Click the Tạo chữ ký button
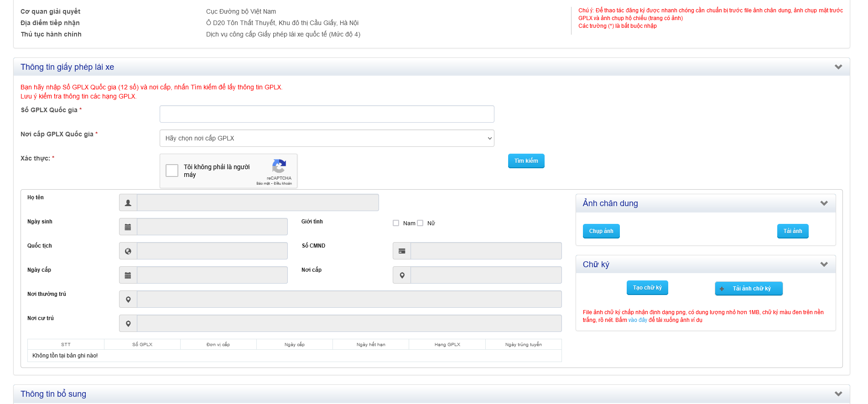Viewport: 868px width, 404px height. (647, 288)
